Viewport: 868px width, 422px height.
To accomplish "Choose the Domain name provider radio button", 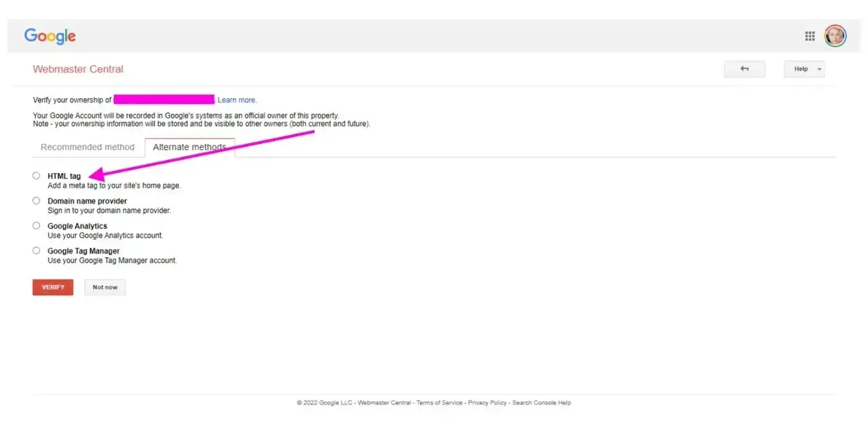I will point(37,201).
